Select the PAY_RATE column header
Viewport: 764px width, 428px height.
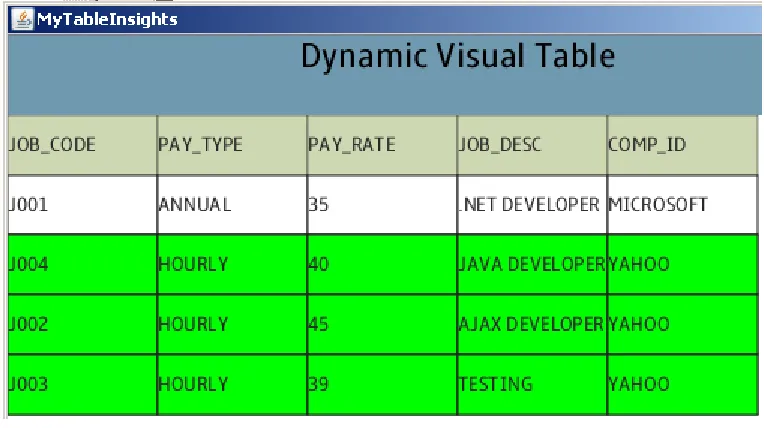(x=382, y=145)
